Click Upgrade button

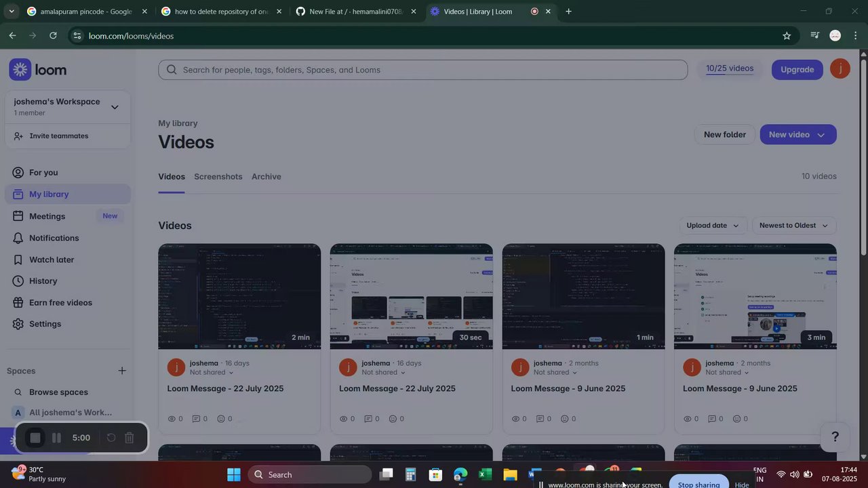point(797,69)
